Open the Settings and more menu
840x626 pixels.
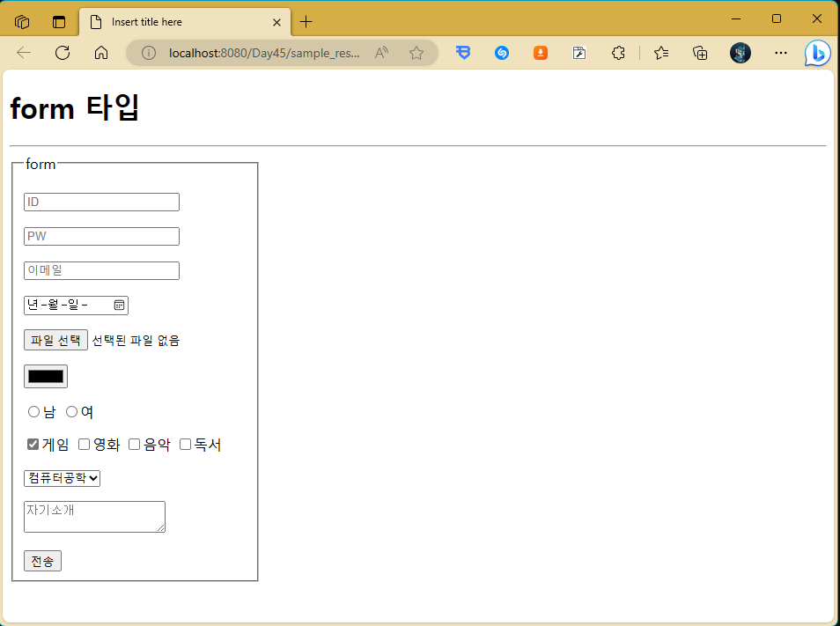[781, 53]
